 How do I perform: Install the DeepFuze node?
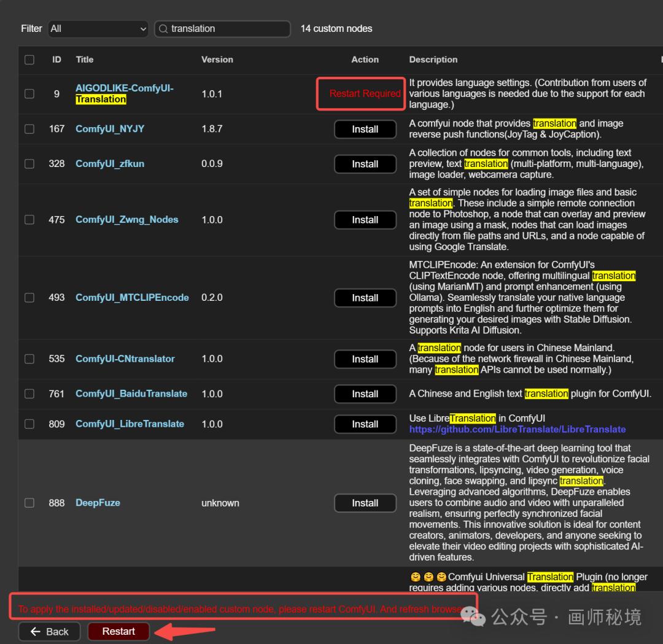pyautogui.click(x=365, y=503)
